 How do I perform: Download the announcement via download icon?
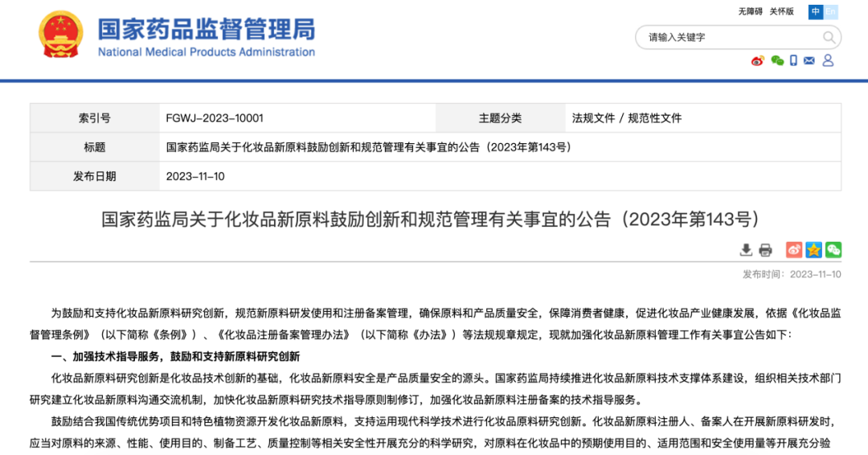[747, 249]
